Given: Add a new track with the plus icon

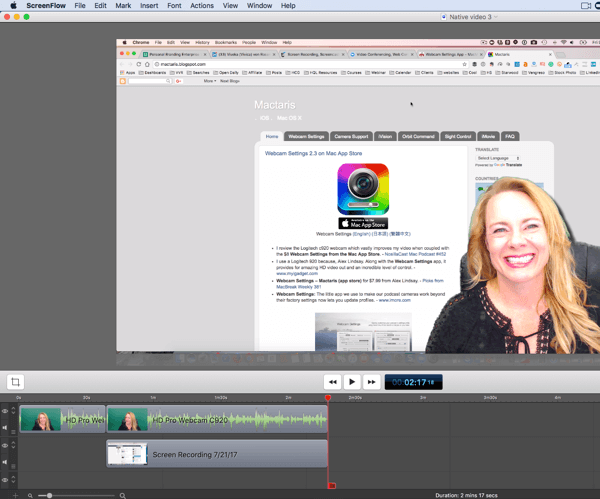Looking at the screenshot, I should 15,496.
